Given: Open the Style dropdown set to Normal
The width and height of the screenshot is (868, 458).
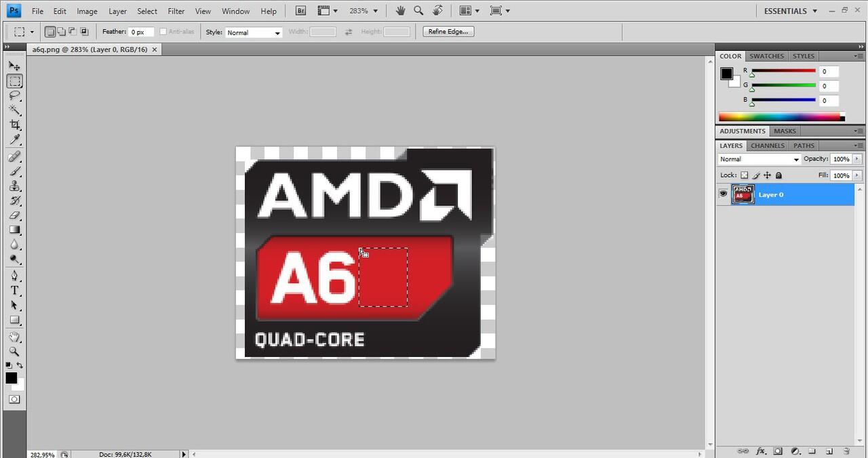Looking at the screenshot, I should [254, 33].
